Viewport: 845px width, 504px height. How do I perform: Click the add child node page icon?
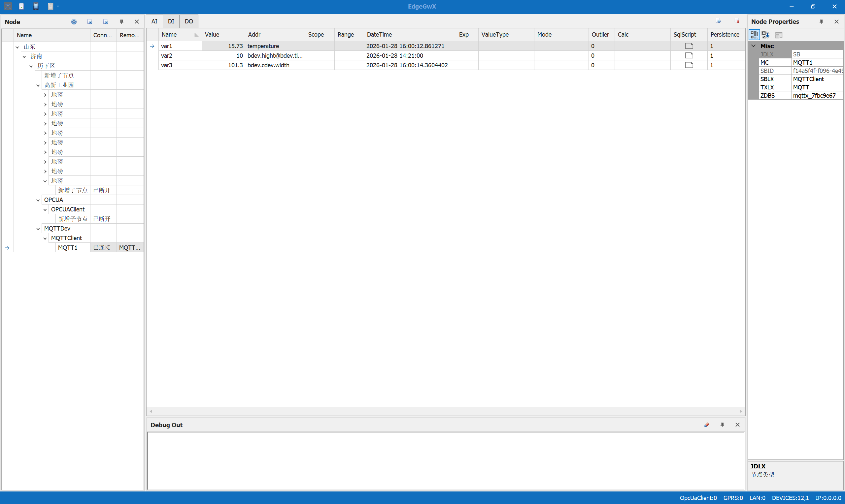(x=90, y=22)
